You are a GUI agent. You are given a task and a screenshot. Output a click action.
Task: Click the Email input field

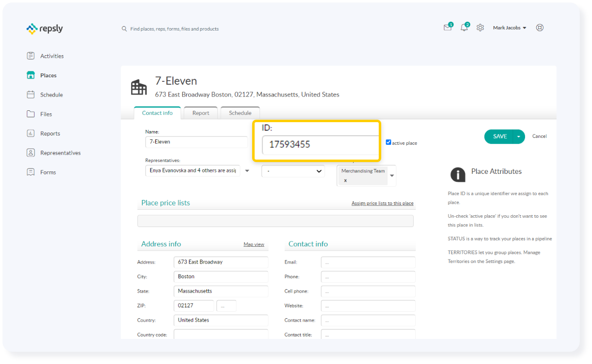(368, 263)
